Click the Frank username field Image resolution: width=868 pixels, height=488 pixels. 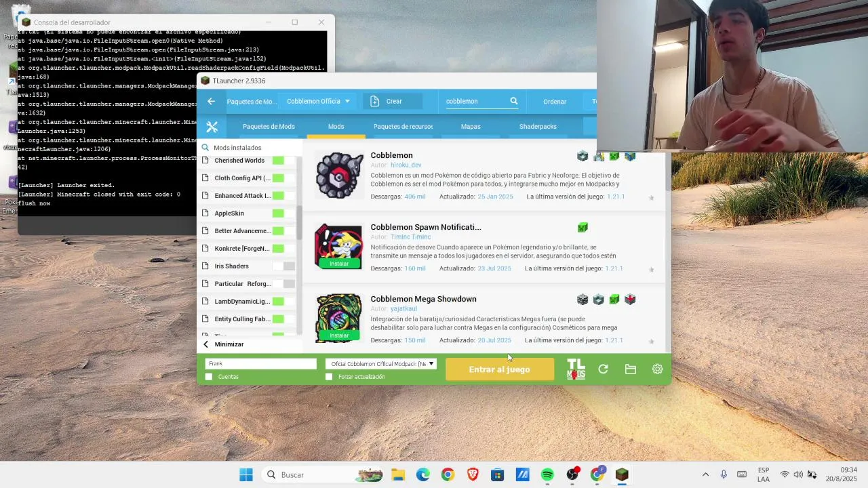(x=261, y=364)
